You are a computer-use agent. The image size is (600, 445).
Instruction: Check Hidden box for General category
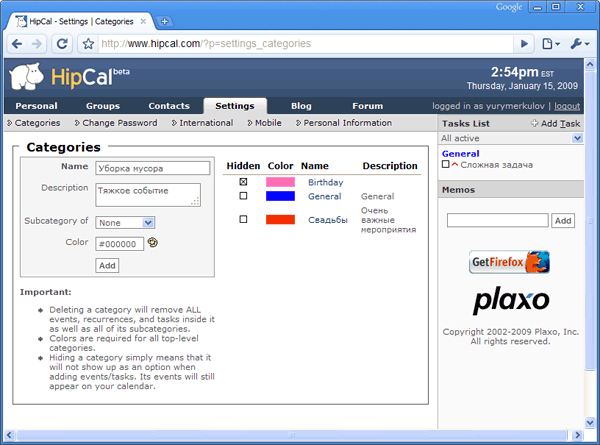(x=243, y=196)
